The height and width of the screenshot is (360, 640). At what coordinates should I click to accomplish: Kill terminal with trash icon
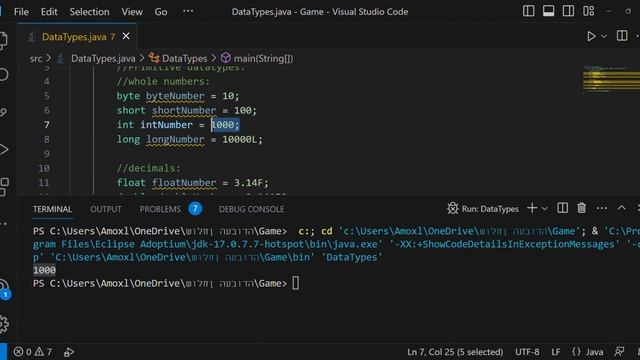point(582,208)
